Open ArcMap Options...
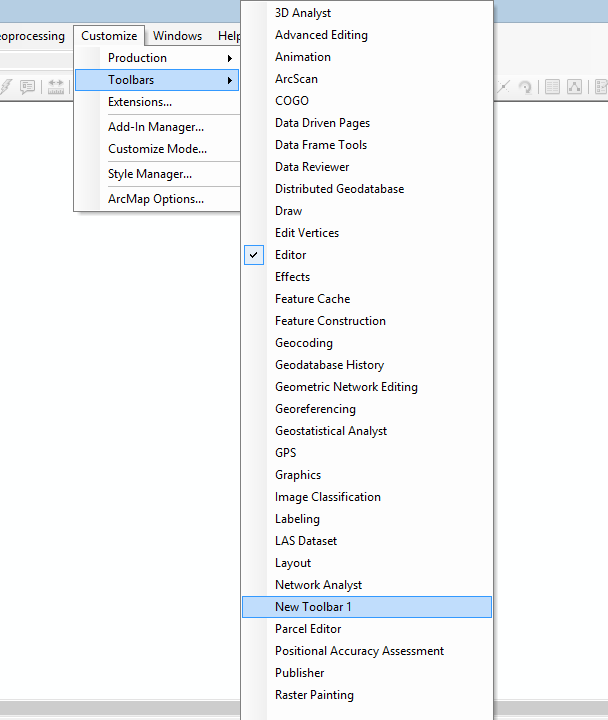This screenshot has width=608, height=720. (x=157, y=199)
